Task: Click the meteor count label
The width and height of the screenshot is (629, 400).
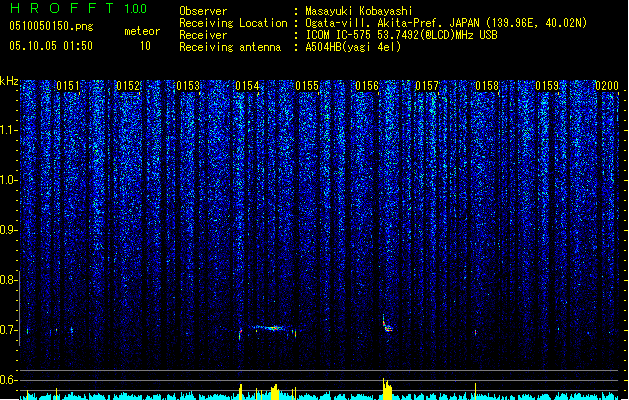Action: click(x=142, y=31)
